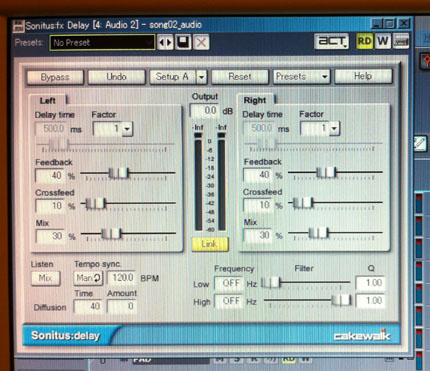
Task: Click the Reset button
Action: 240,77
